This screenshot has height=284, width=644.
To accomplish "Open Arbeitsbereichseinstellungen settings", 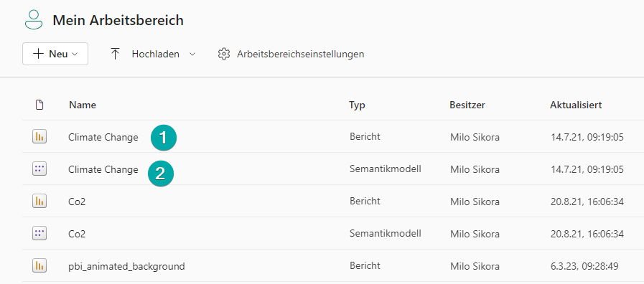I will 300,55.
